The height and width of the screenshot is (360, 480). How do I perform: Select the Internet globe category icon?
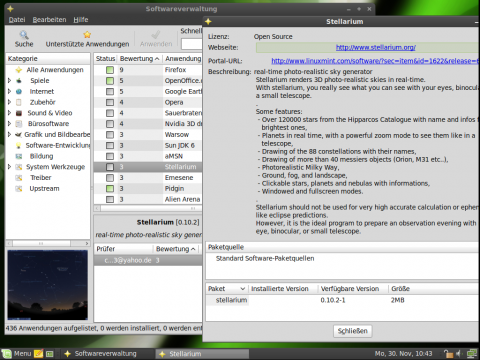19,91
